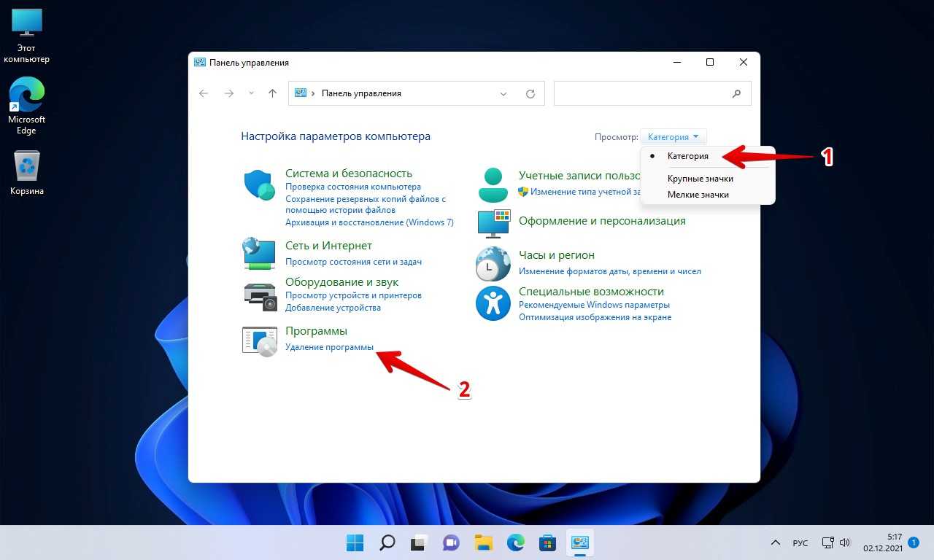Open Программы heading link
934x560 pixels.
pyautogui.click(x=316, y=331)
